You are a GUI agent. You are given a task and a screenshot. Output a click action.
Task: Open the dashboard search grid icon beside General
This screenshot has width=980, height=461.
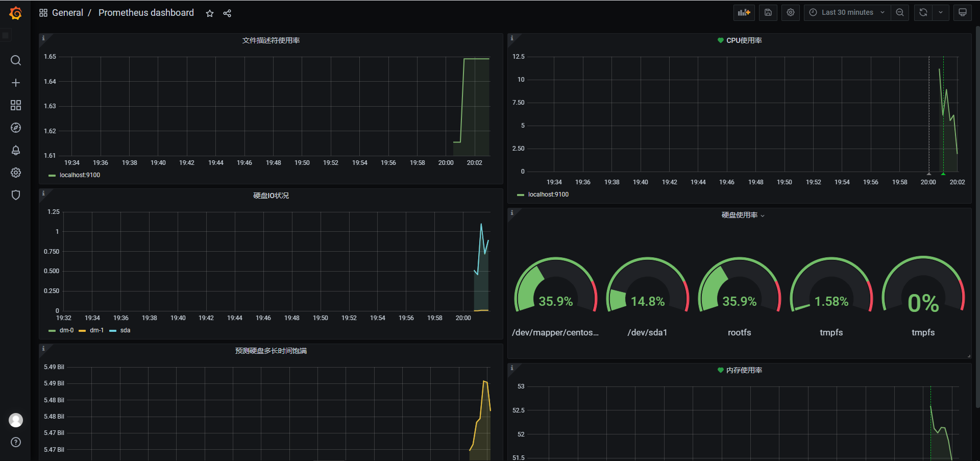coord(43,13)
